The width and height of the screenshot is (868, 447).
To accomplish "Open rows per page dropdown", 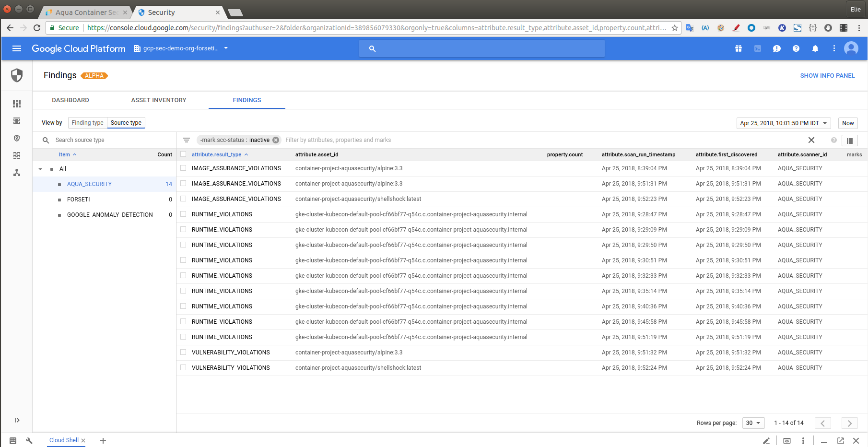I will point(753,423).
